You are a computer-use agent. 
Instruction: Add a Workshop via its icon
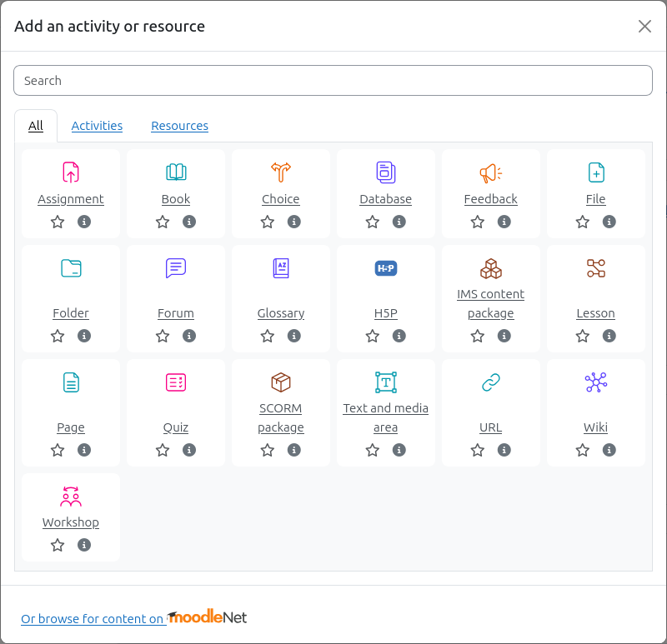point(71,497)
